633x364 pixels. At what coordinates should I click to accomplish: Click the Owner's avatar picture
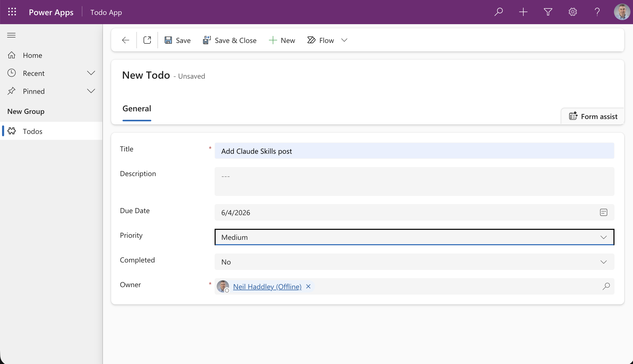click(x=223, y=286)
